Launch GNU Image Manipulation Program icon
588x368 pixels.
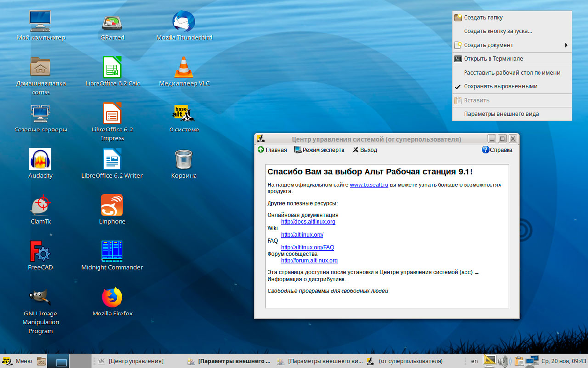pyautogui.click(x=41, y=297)
